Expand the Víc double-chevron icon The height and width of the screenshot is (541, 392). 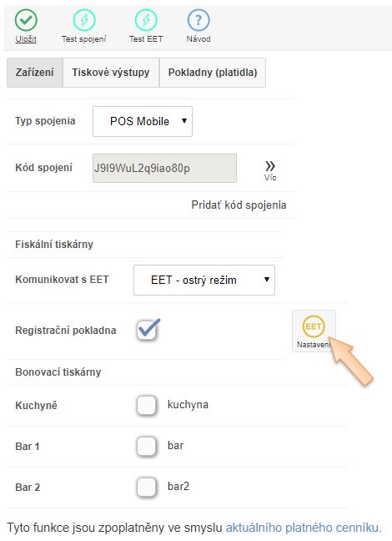coord(270,166)
